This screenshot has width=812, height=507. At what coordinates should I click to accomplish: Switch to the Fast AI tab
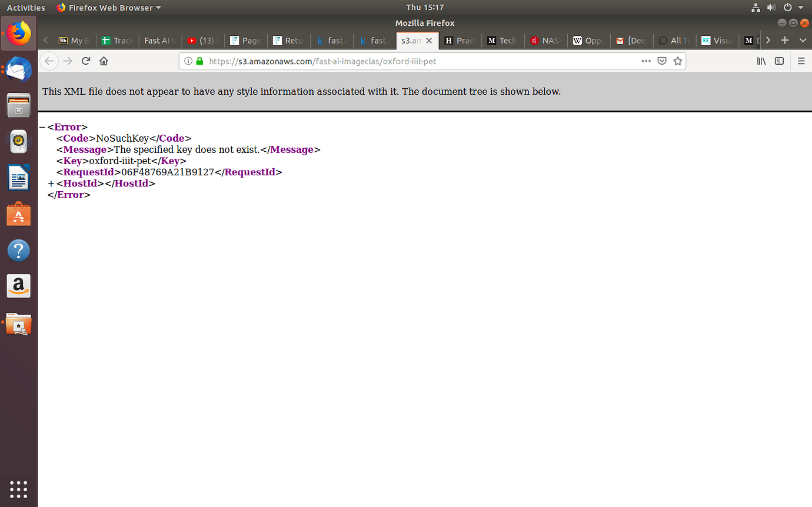(x=159, y=41)
